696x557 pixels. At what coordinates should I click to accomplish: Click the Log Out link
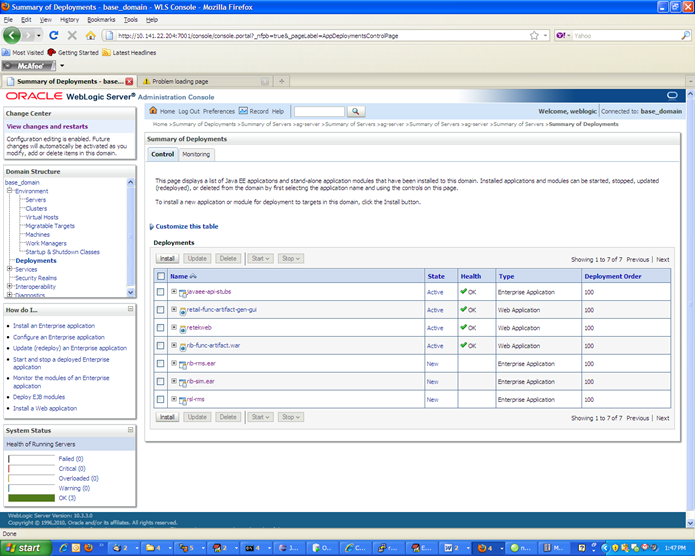tap(189, 111)
